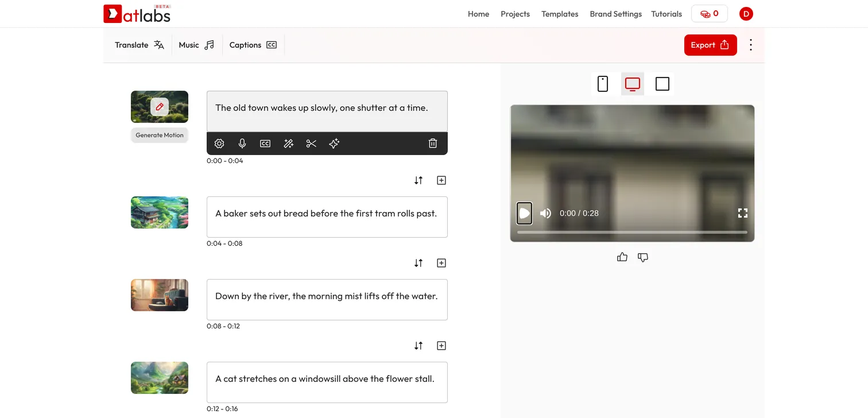Delete the first scene with trash icon
This screenshot has height=418, width=868.
coord(433,144)
